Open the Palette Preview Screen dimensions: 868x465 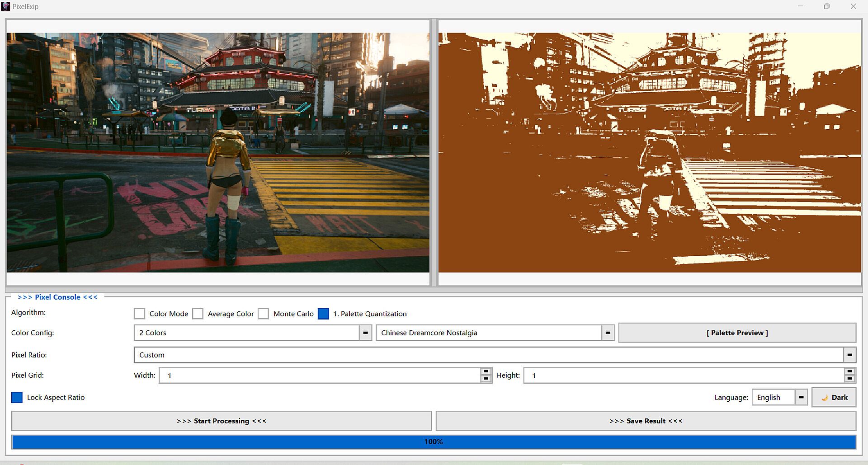(737, 333)
